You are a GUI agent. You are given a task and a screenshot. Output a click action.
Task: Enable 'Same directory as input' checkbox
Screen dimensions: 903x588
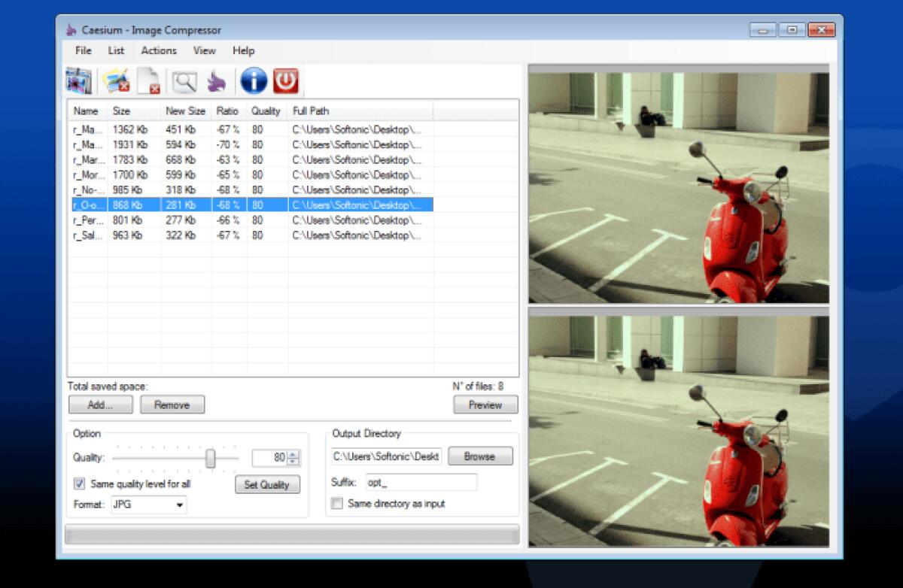coord(338,504)
